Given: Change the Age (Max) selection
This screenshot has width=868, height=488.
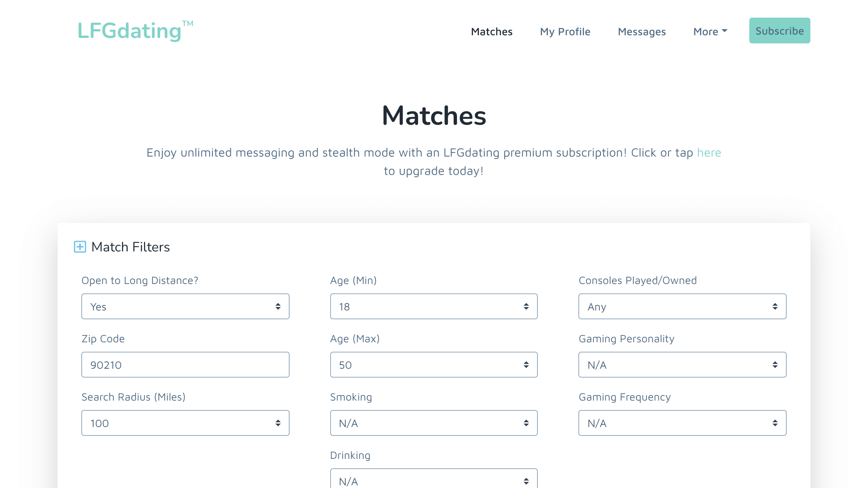Looking at the screenshot, I should point(434,365).
